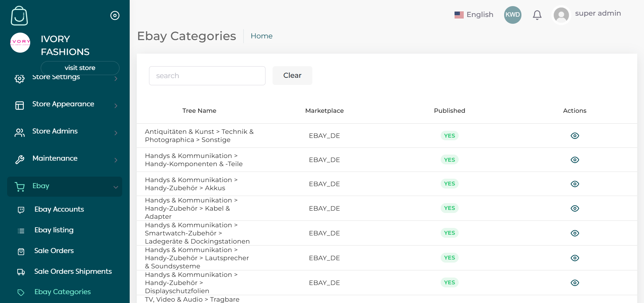Click YES badge for Displayschutzfolien row

coord(449,283)
